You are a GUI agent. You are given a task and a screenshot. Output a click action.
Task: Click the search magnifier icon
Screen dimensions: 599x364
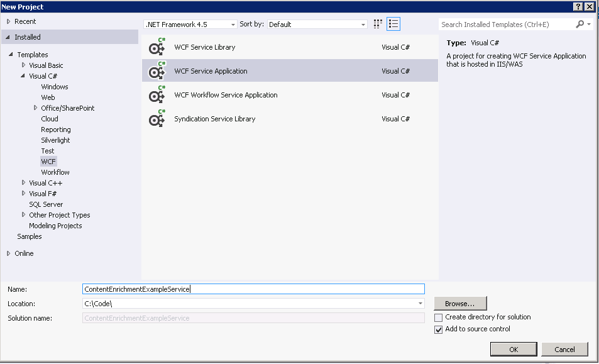(x=580, y=24)
